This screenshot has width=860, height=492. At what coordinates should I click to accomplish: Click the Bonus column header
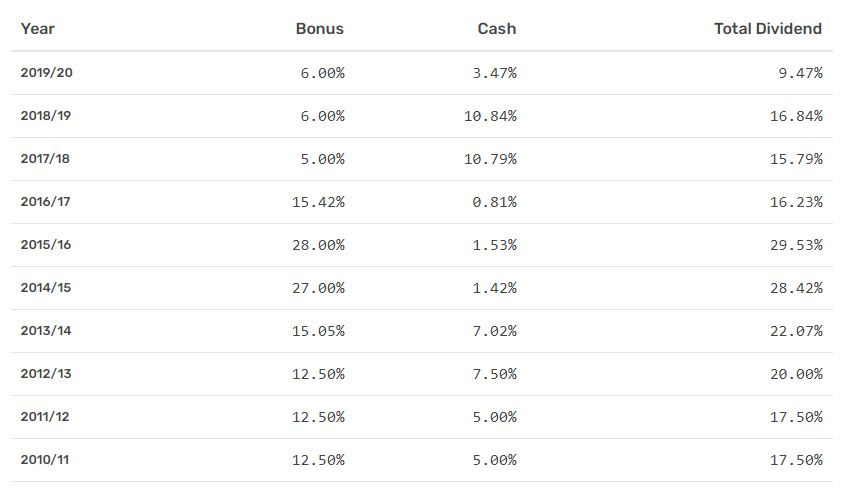coord(319,29)
